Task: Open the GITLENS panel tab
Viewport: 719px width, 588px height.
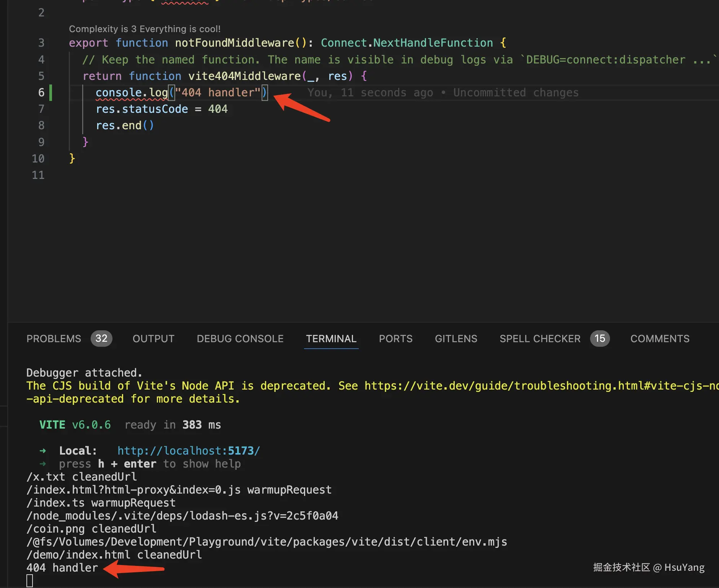Action: click(x=456, y=339)
